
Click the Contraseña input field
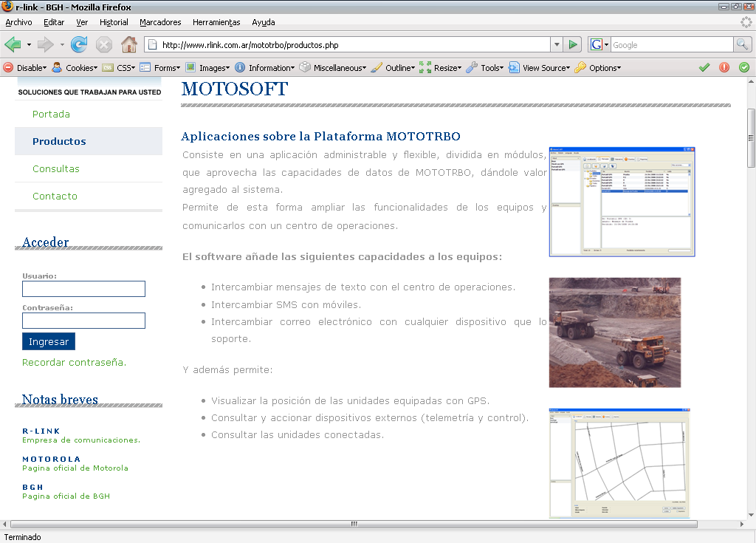click(x=83, y=321)
